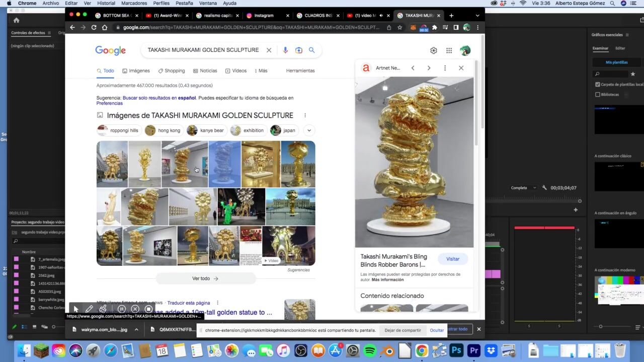Expand more image suggestion chips chevron
Viewport: 644px width, 362px height.
pyautogui.click(x=309, y=130)
